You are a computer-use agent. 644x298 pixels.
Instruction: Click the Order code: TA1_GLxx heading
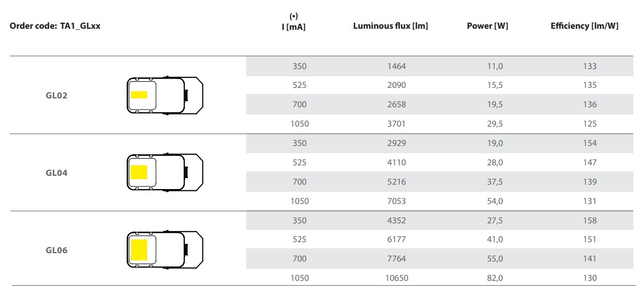pos(55,26)
